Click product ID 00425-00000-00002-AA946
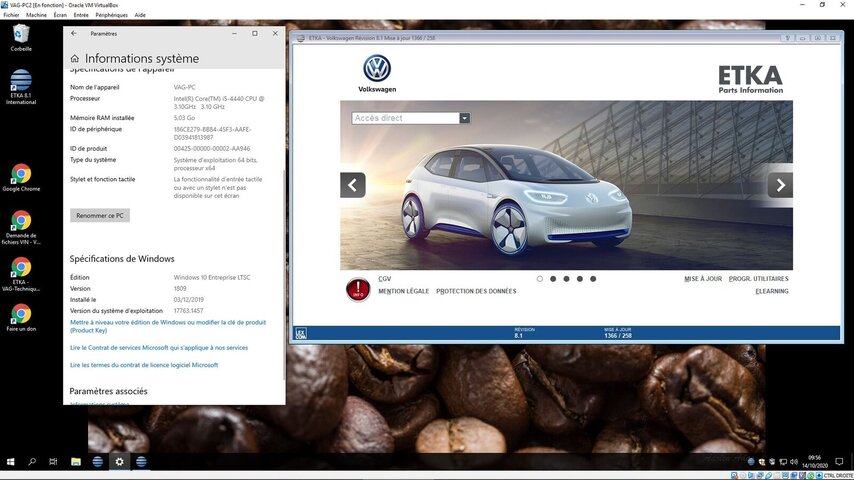 click(212, 148)
